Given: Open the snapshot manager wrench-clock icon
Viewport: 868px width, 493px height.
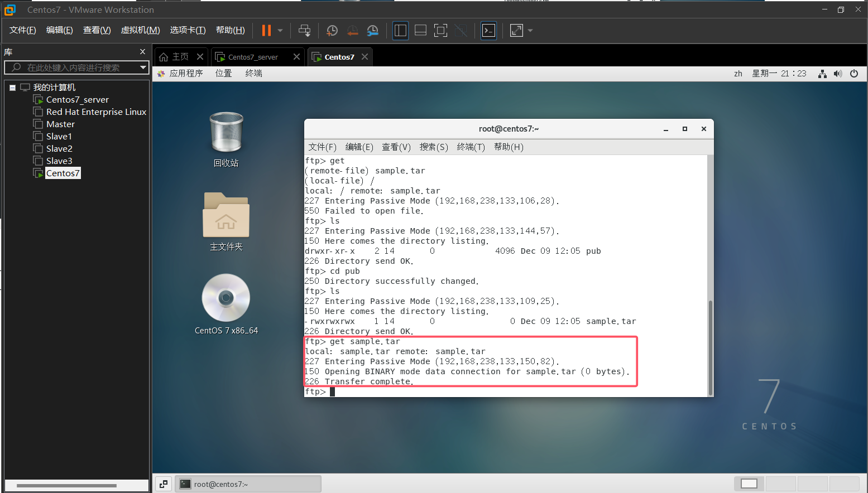Looking at the screenshot, I should pos(372,31).
